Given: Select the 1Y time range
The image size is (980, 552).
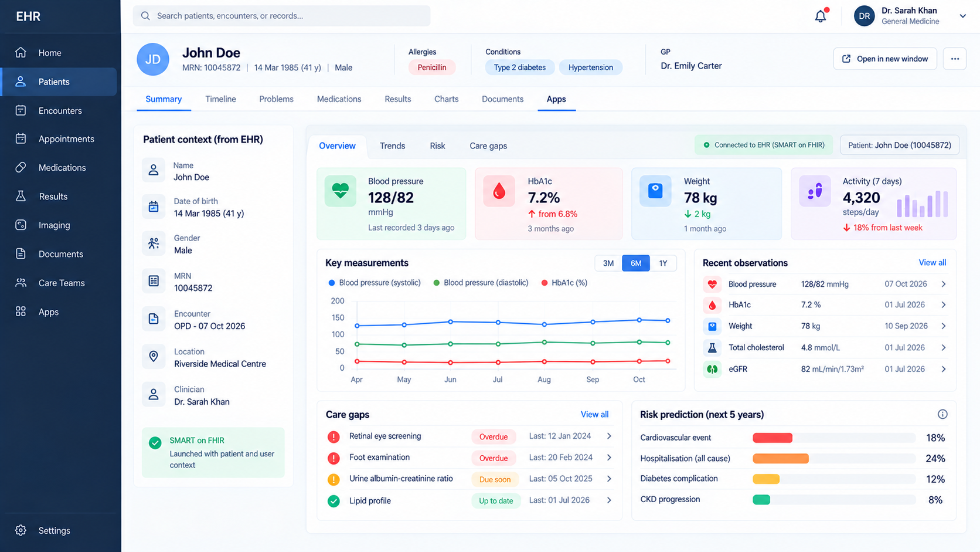Looking at the screenshot, I should click(663, 263).
